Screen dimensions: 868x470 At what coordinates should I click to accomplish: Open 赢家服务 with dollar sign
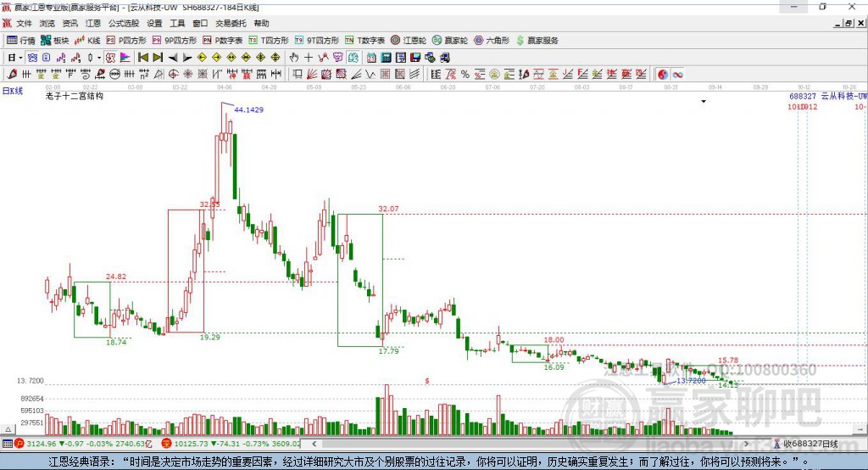coord(537,41)
